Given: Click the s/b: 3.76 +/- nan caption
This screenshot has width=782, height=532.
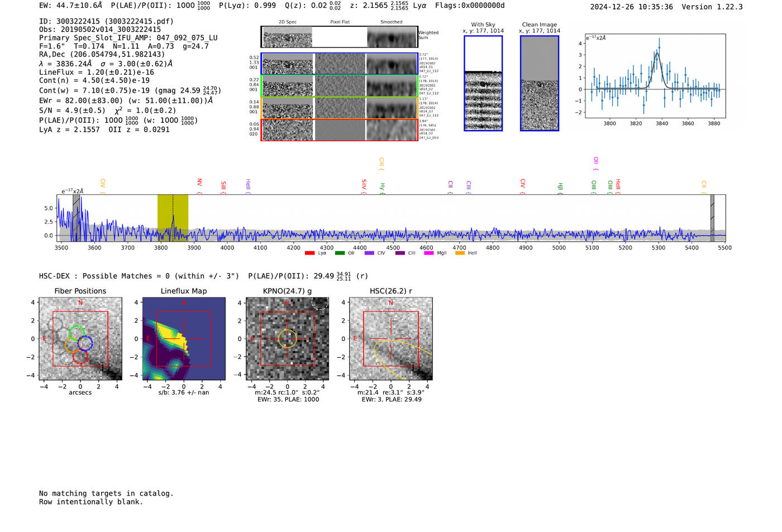Looking at the screenshot, I should click(184, 392).
